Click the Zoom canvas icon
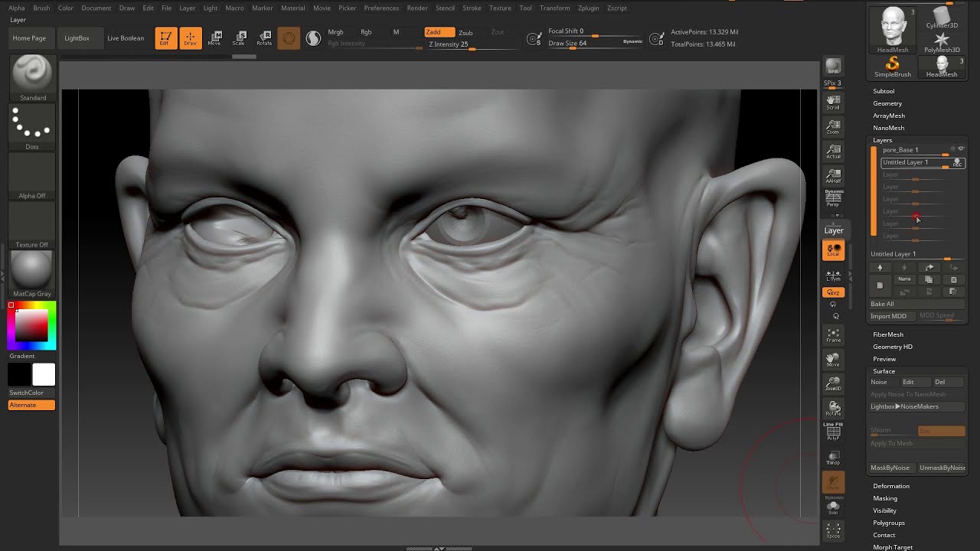Viewport: 980px width, 551px height. pos(833,126)
